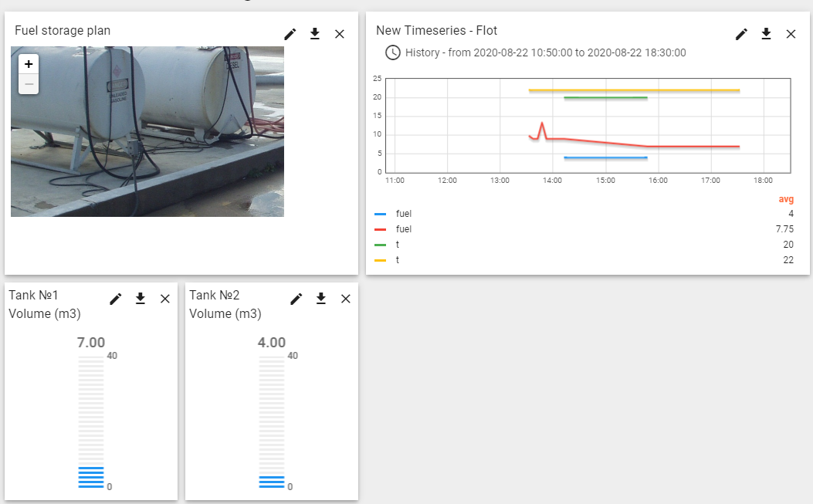Screen dimensions: 813x504
Task: Export the Tank №2 widget
Action: [320, 299]
